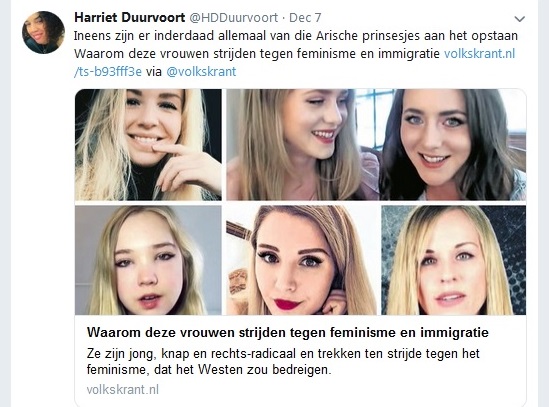Click the Harriet Duurvoort display name
Screen dimensions: 549x407
coord(130,18)
